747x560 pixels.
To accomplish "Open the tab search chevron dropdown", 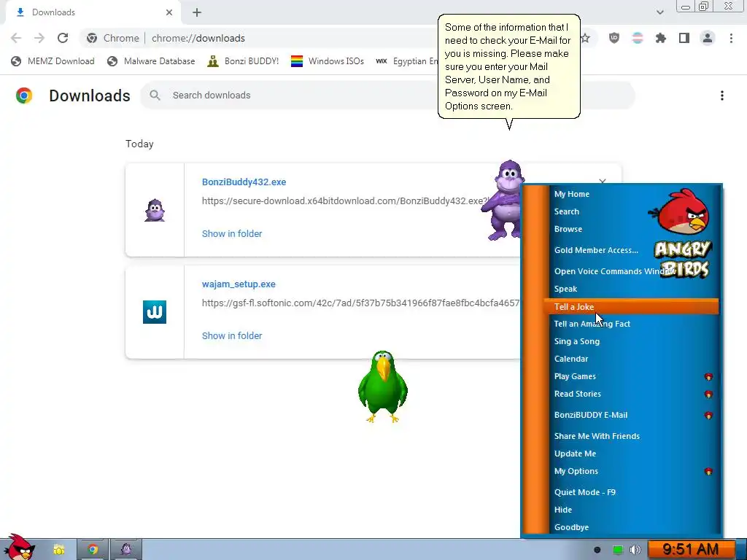I will click(659, 12).
